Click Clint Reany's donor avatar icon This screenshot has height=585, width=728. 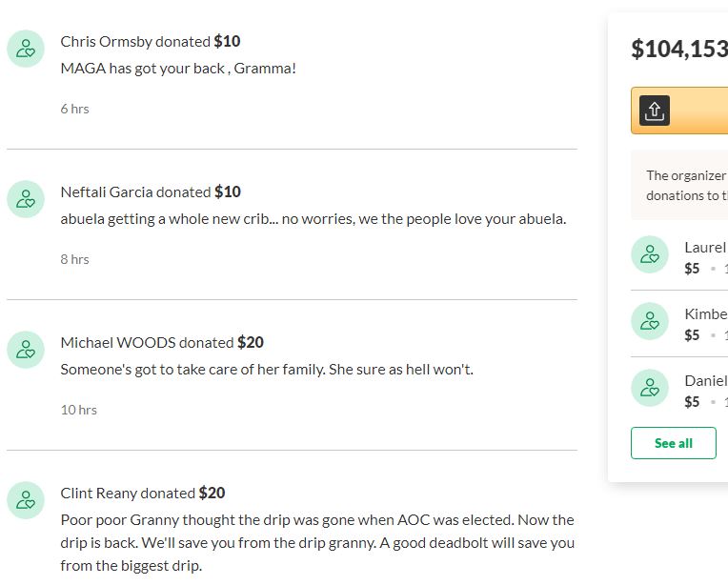[x=26, y=500]
